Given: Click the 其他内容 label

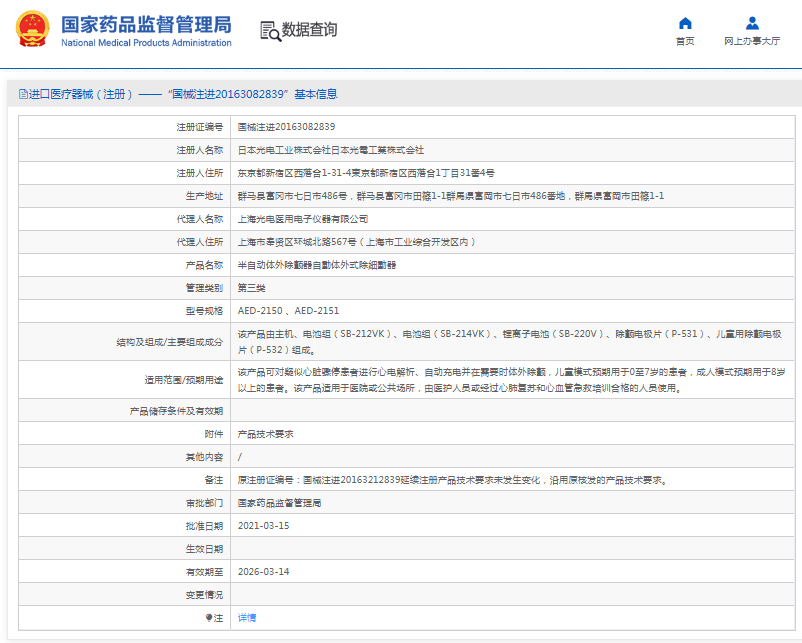Looking at the screenshot, I should tap(205, 457).
